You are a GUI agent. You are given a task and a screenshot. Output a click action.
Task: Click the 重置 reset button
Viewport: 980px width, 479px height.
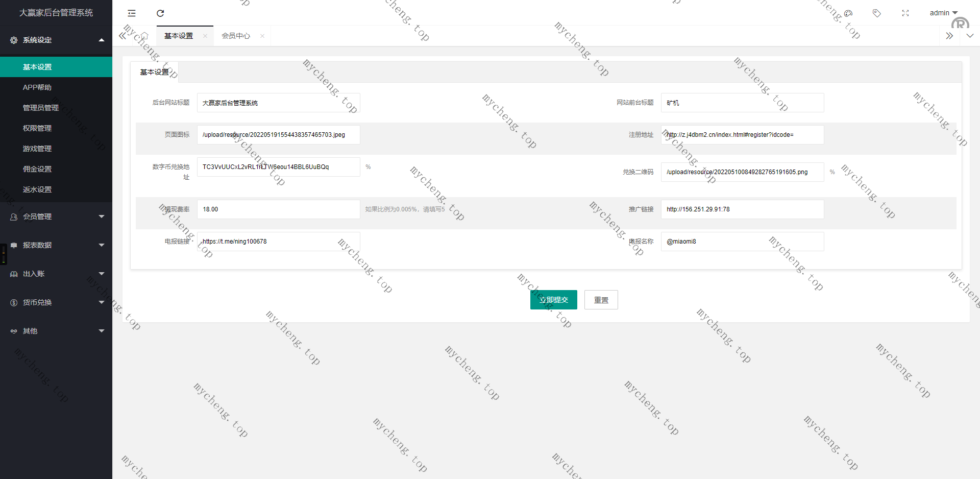(x=601, y=300)
